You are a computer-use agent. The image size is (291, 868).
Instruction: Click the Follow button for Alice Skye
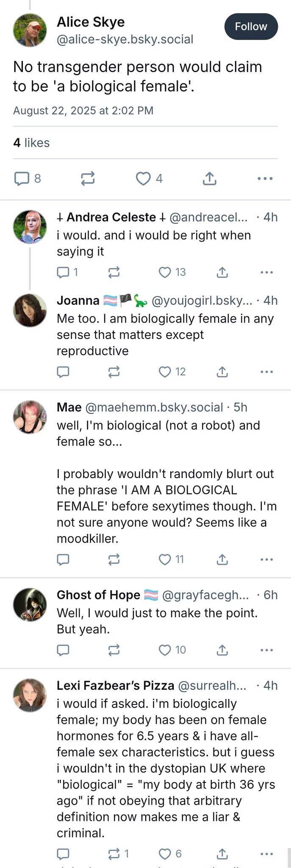pyautogui.click(x=251, y=27)
